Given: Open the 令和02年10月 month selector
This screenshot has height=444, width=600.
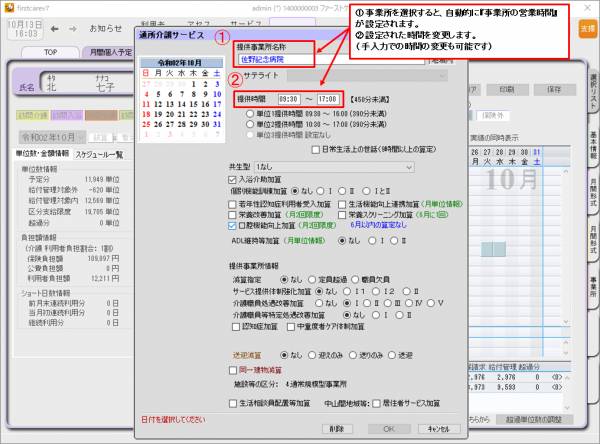Looking at the screenshot, I should (61, 137).
